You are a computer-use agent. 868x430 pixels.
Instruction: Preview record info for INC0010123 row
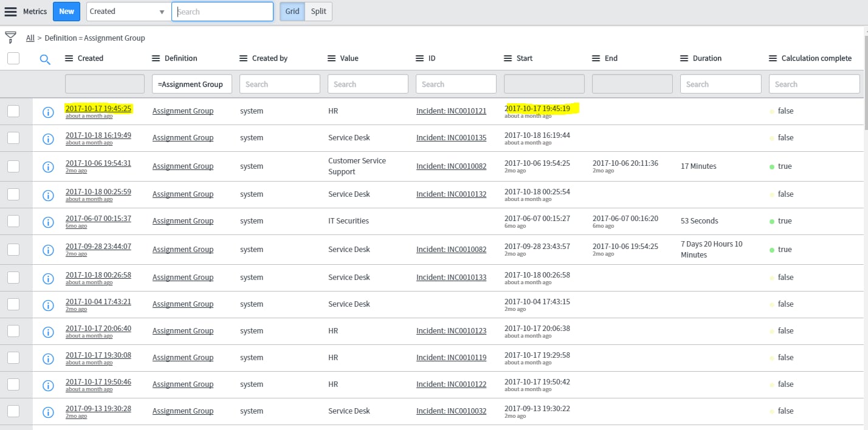[48, 332]
